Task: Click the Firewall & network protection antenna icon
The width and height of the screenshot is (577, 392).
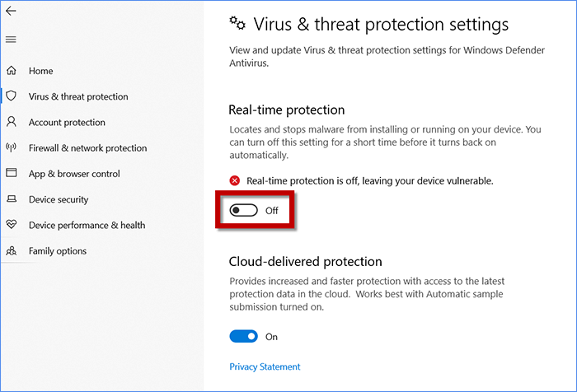Action: tap(12, 148)
